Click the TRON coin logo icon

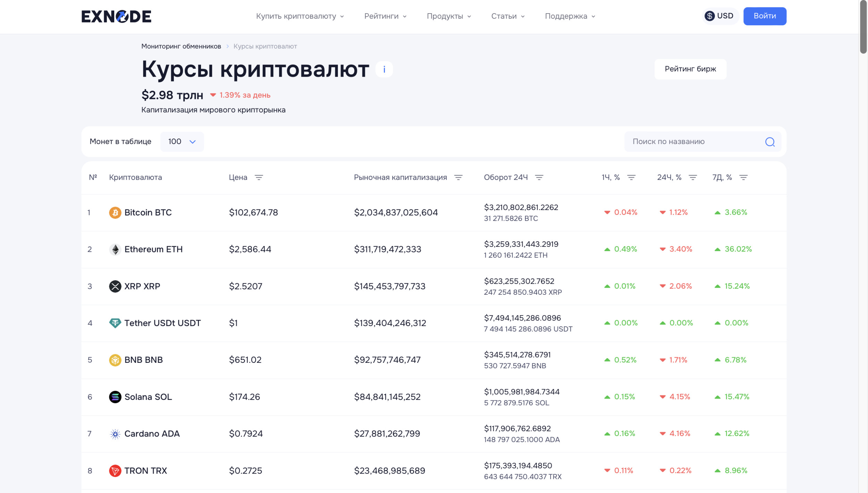(x=115, y=471)
